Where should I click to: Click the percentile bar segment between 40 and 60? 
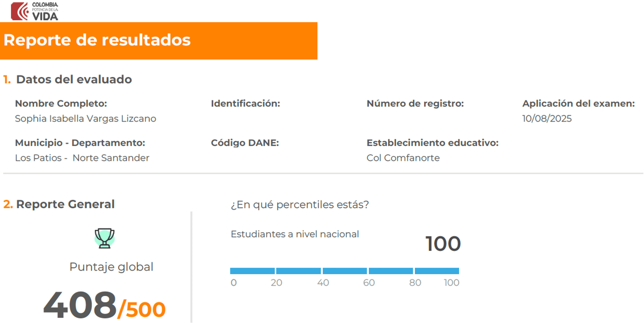[345, 271]
